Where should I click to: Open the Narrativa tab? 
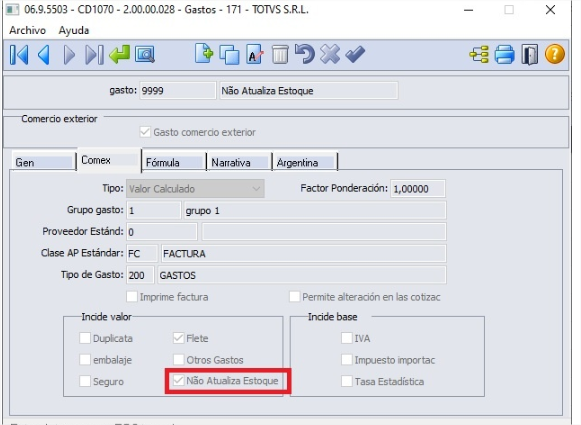(239, 162)
